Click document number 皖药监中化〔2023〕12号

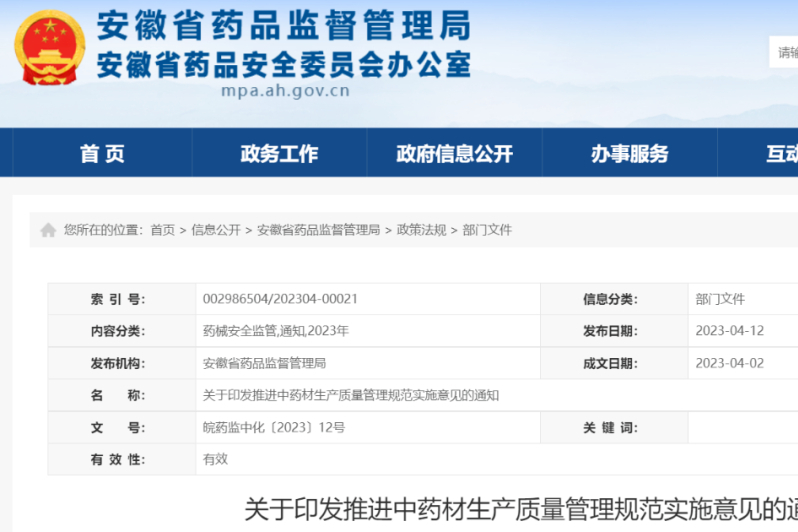pos(274,427)
